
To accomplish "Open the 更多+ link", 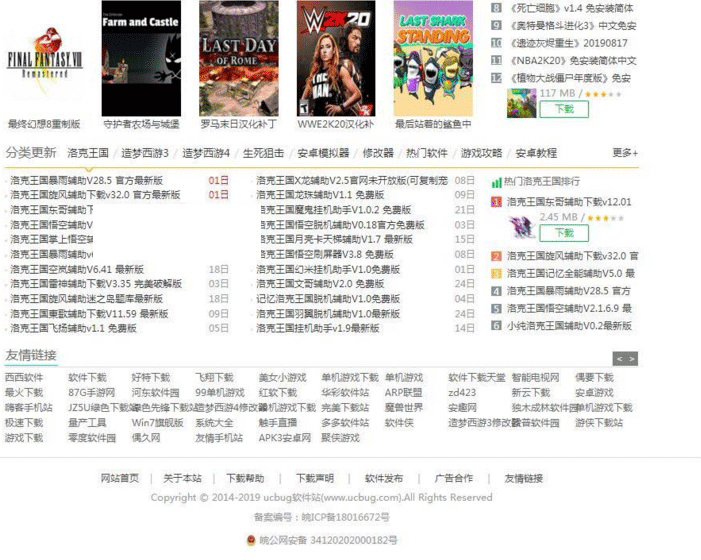I will click(x=625, y=153).
